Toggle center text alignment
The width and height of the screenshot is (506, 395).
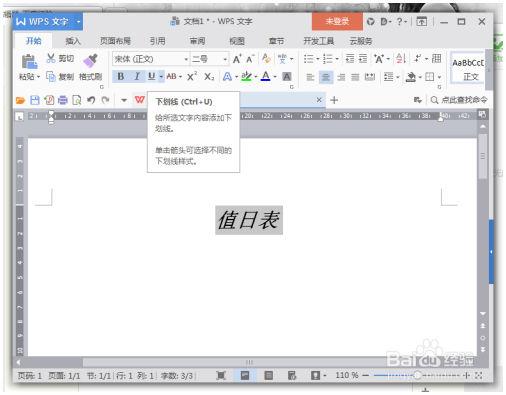pyautogui.click(x=326, y=77)
